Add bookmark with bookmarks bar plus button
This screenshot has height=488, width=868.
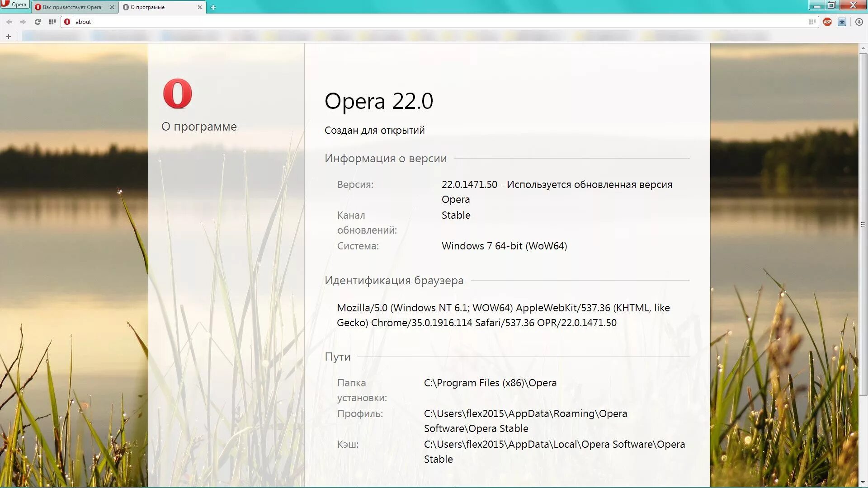point(9,37)
